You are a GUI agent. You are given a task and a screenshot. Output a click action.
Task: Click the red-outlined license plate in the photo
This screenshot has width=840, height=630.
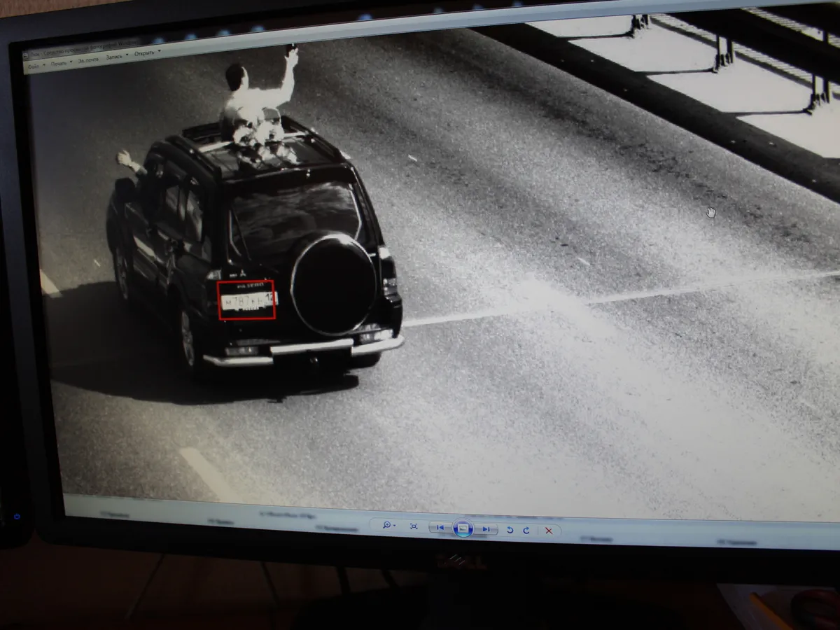246,300
